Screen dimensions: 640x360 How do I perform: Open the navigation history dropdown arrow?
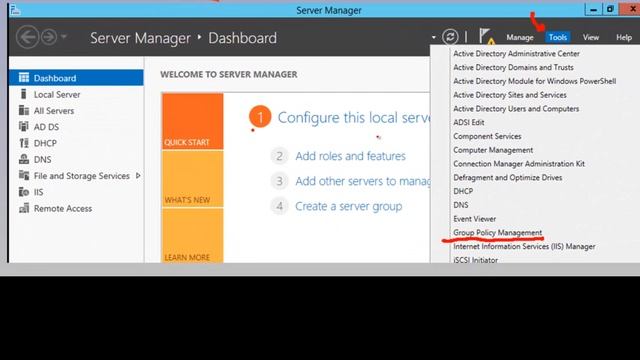point(64,37)
